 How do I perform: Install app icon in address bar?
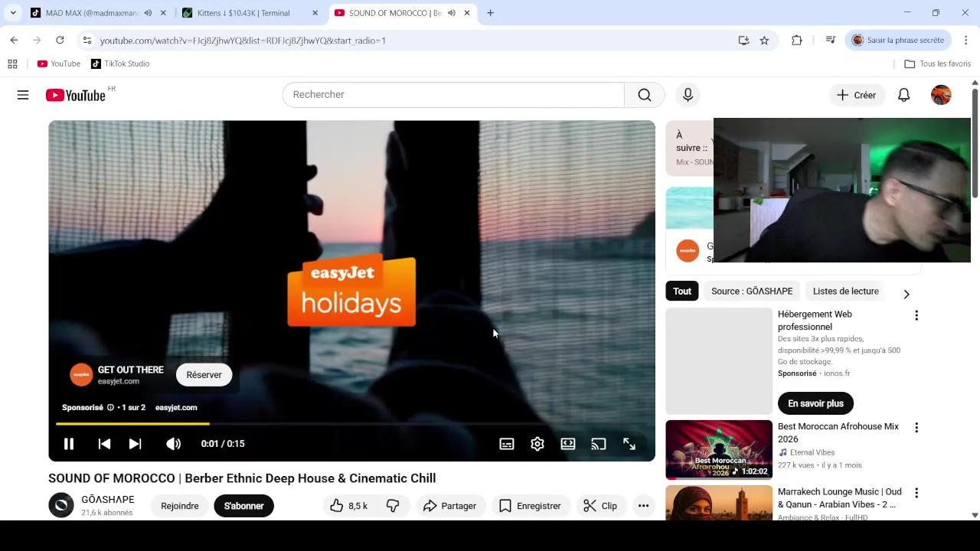pos(743,41)
